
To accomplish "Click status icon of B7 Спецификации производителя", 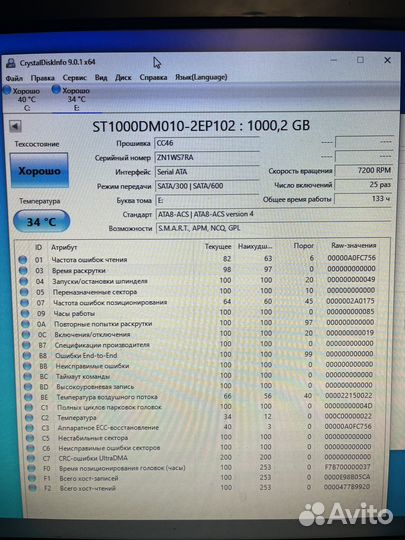I will tap(26, 345).
